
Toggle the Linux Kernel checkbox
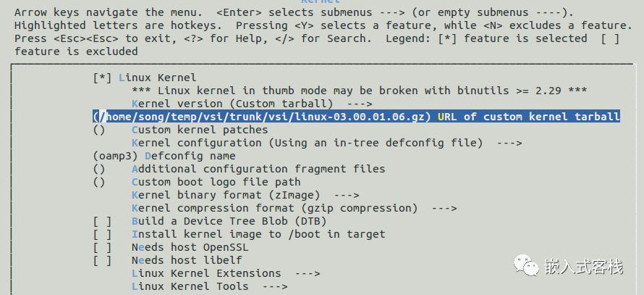pyautogui.click(x=102, y=78)
